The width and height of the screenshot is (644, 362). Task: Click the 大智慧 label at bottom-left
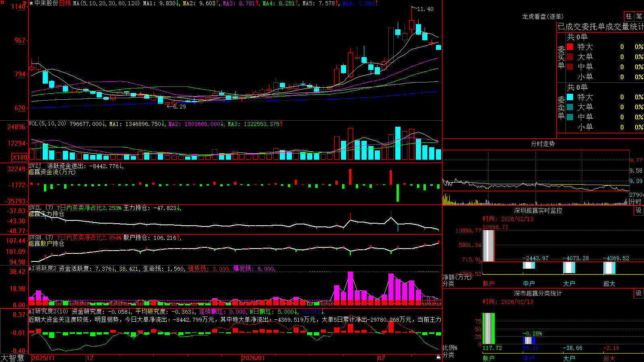coord(12,358)
